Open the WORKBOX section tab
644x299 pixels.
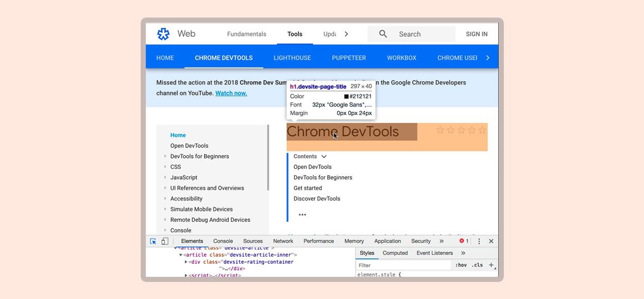point(402,58)
